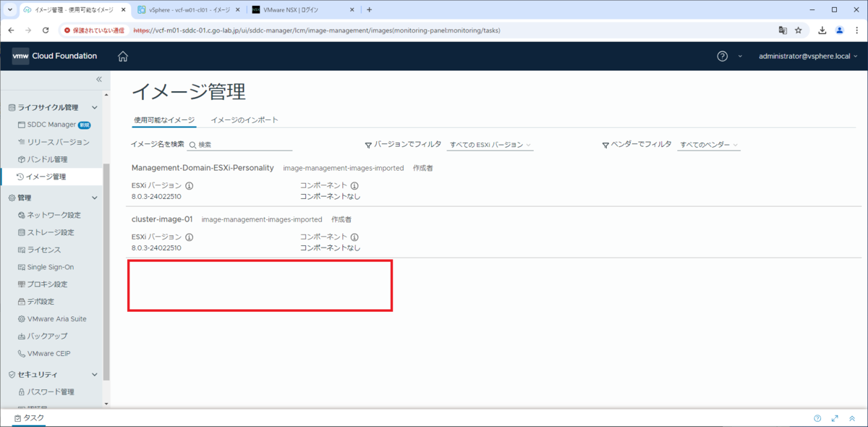Click Management-Domain-ESXi-Personality image name
This screenshot has height=427, width=868.
[x=203, y=168]
